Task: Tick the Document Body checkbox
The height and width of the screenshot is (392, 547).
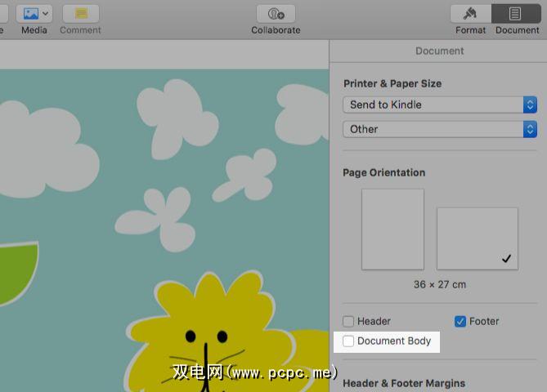Action: click(348, 341)
